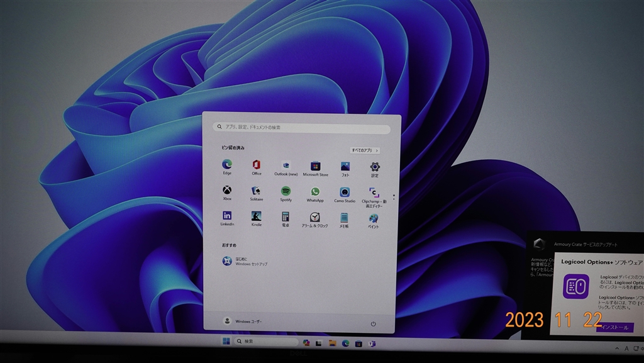Launch Camo Studio
The image size is (644, 363).
(x=345, y=194)
